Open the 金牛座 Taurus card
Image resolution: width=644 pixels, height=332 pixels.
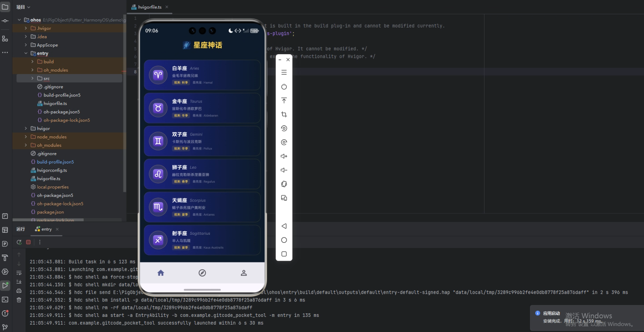pos(202,108)
